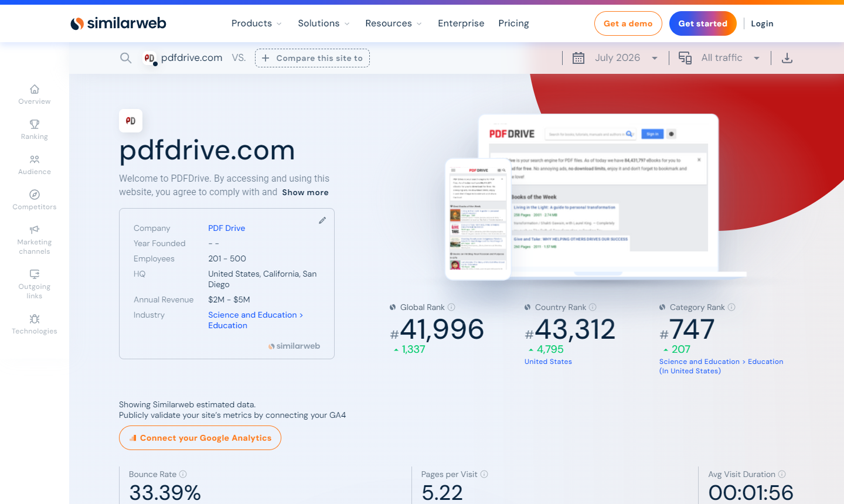The width and height of the screenshot is (844, 504).
Task: Click Bounce Rate value 33.39%
Action: [x=165, y=493]
